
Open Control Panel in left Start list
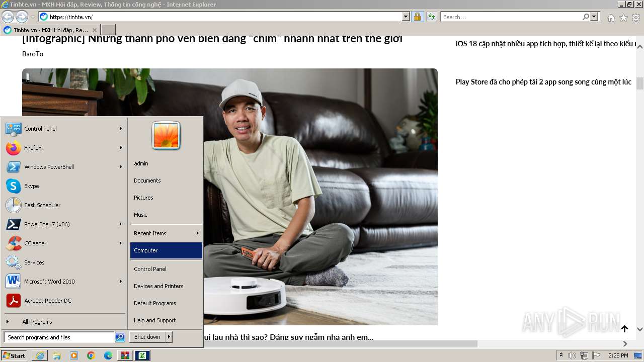point(64,129)
